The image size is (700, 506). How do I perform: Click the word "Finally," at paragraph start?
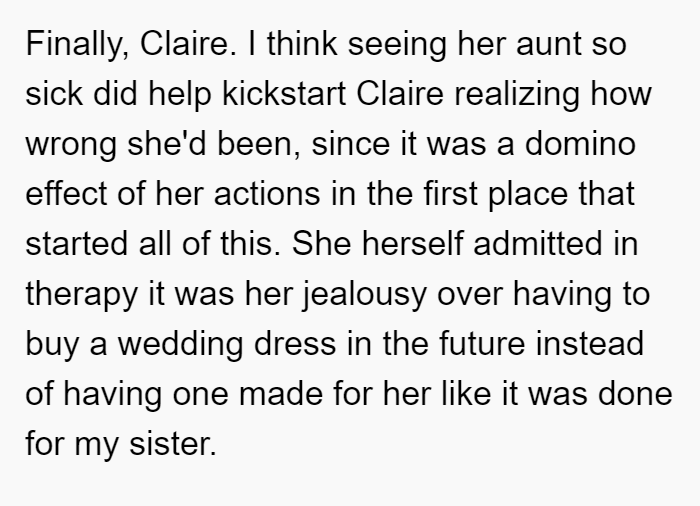(78, 44)
